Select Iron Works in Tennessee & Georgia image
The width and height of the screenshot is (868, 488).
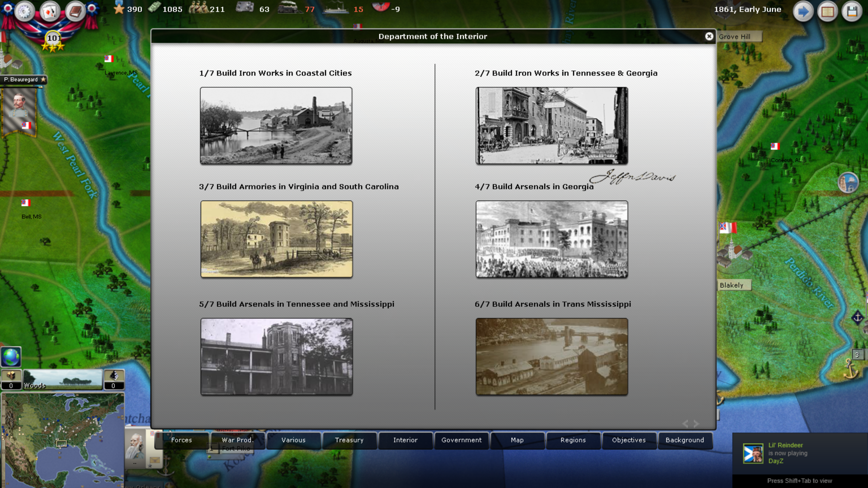pyautogui.click(x=552, y=126)
